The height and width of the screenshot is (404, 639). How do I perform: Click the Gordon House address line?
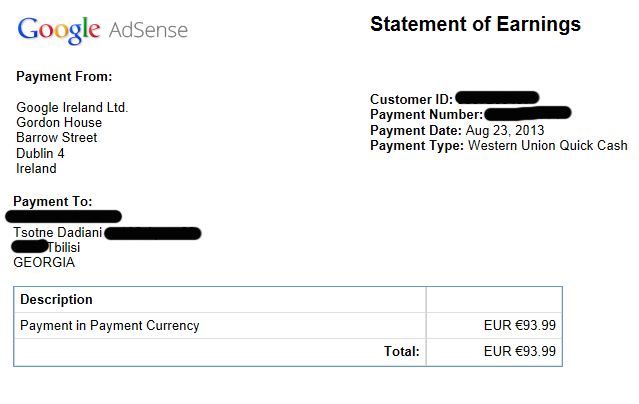coord(59,123)
